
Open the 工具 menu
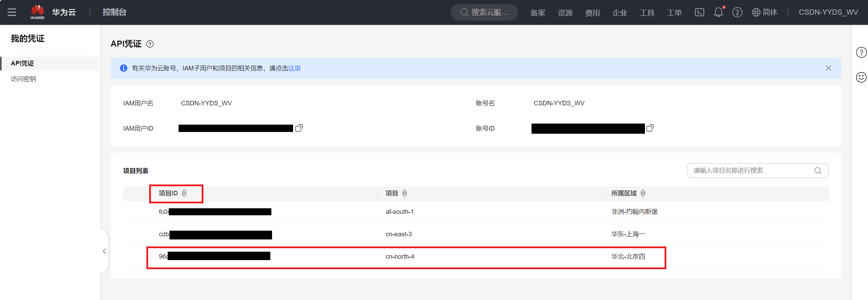point(647,13)
